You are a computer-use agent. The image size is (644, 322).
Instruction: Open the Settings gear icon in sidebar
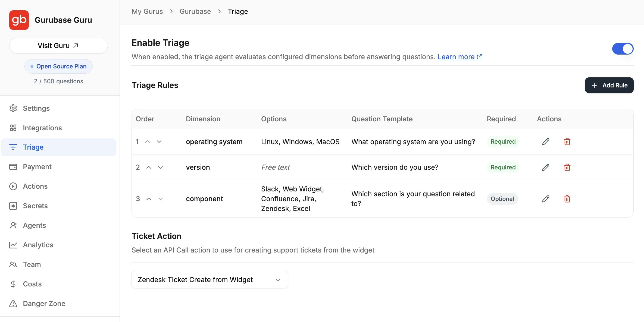click(13, 108)
